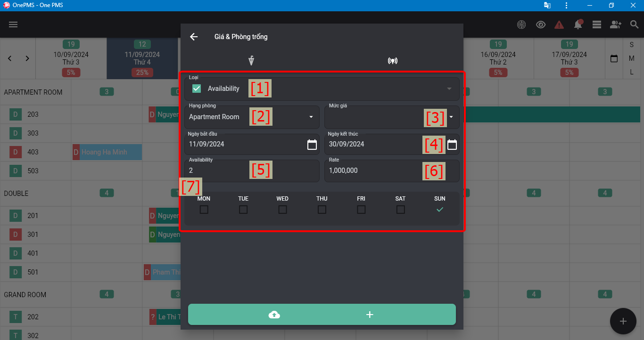Collapse the DOUBLE group row
The image size is (644, 340).
pos(16,194)
